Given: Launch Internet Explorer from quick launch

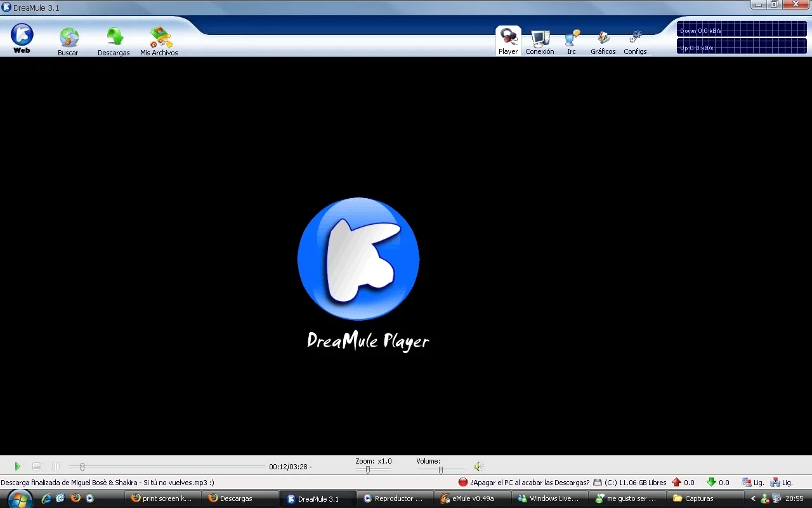Looking at the screenshot, I should 46,498.
